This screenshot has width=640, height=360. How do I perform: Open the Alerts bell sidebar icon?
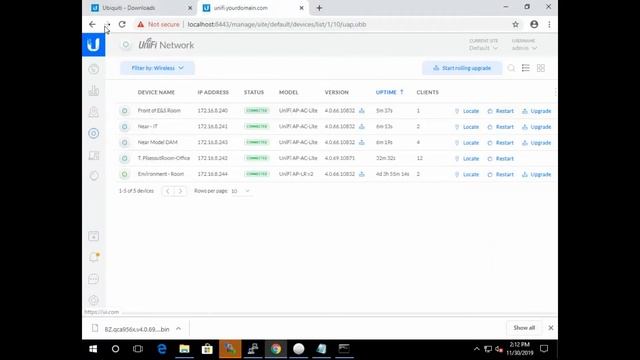click(93, 257)
